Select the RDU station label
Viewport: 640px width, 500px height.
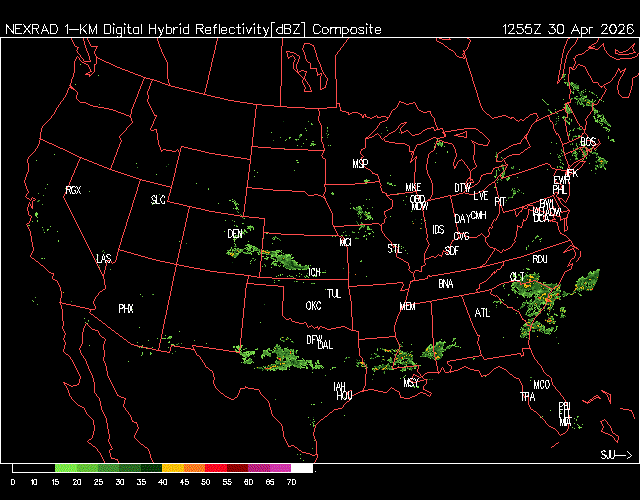pyautogui.click(x=540, y=259)
